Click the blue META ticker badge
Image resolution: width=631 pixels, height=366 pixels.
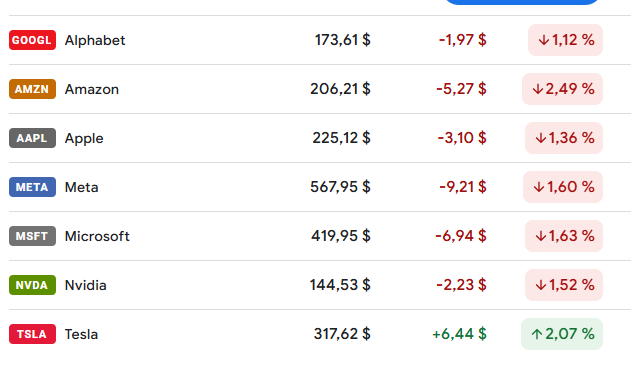(32, 187)
